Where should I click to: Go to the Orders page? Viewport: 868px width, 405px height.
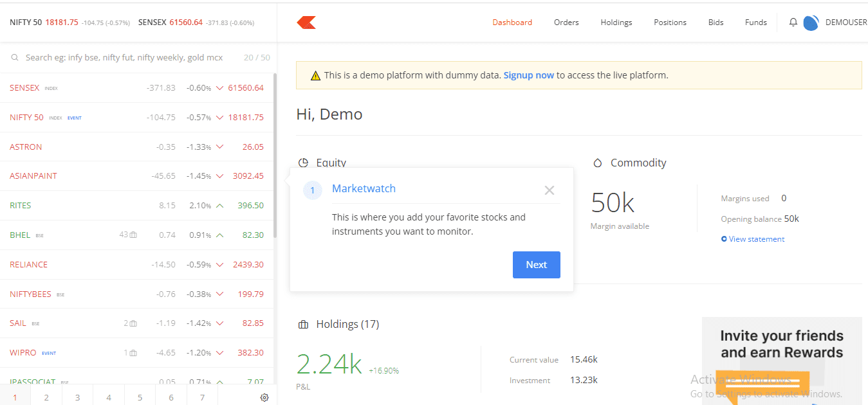tap(566, 22)
